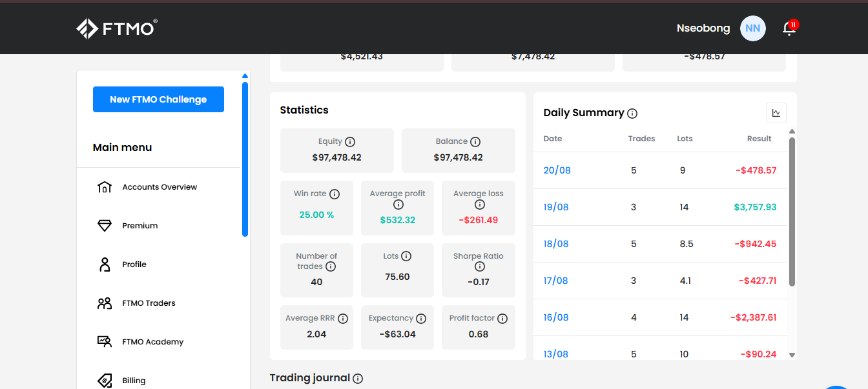
Task: Click the Trading journal info icon
Action: pos(358,379)
